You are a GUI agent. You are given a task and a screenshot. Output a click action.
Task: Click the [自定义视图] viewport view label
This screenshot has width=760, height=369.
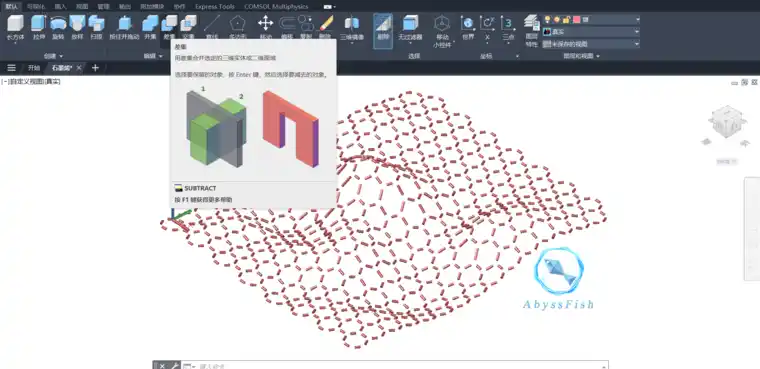click(x=26, y=81)
